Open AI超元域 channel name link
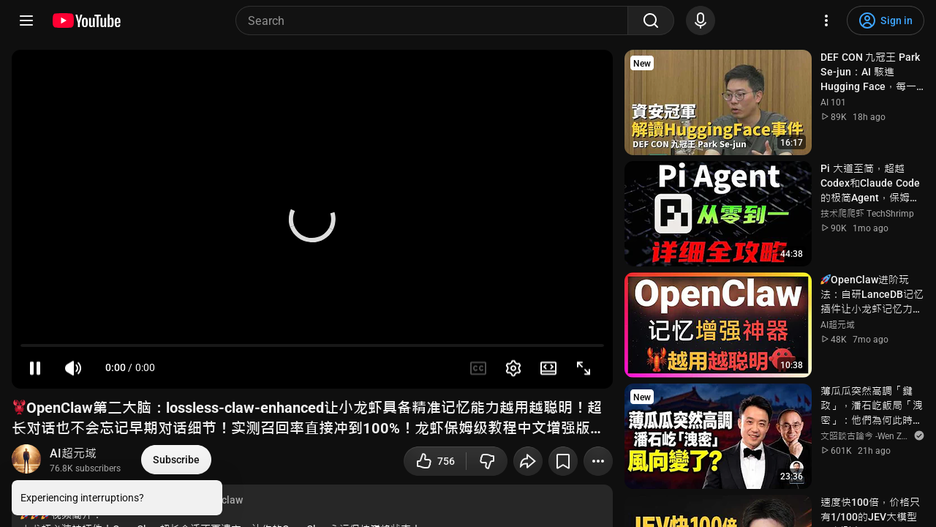936x527 pixels. [x=73, y=454]
